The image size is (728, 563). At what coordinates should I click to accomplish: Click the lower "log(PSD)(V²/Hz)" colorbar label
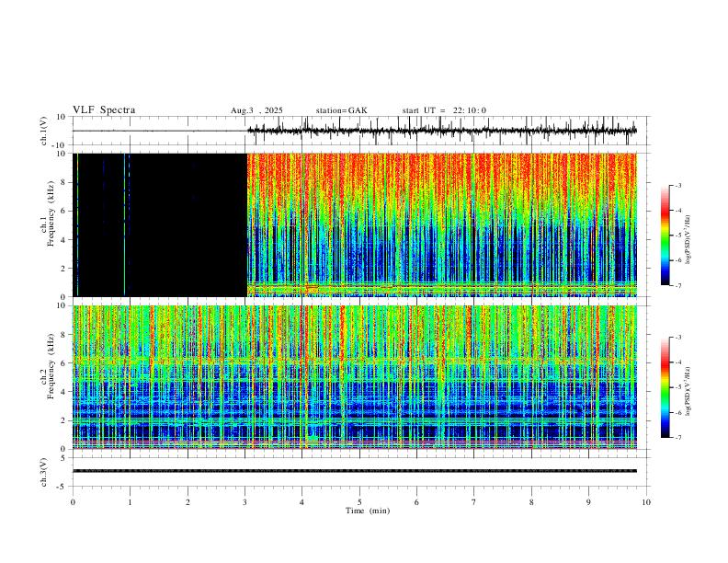point(688,391)
